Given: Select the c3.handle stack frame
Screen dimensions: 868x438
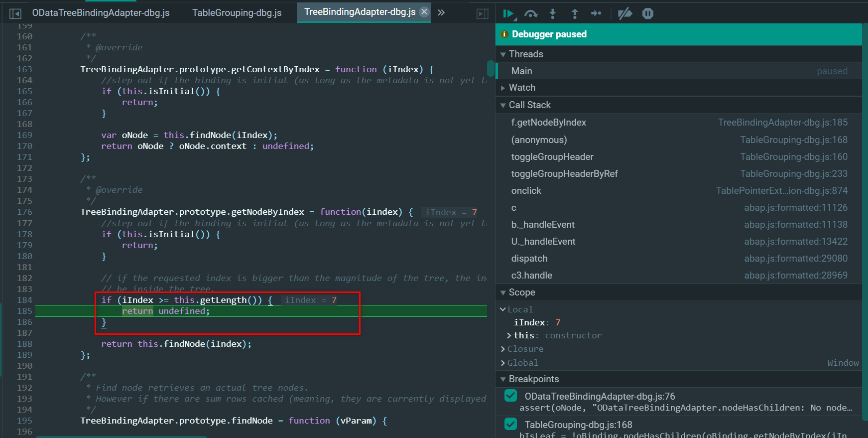Looking at the screenshot, I should (x=679, y=276).
